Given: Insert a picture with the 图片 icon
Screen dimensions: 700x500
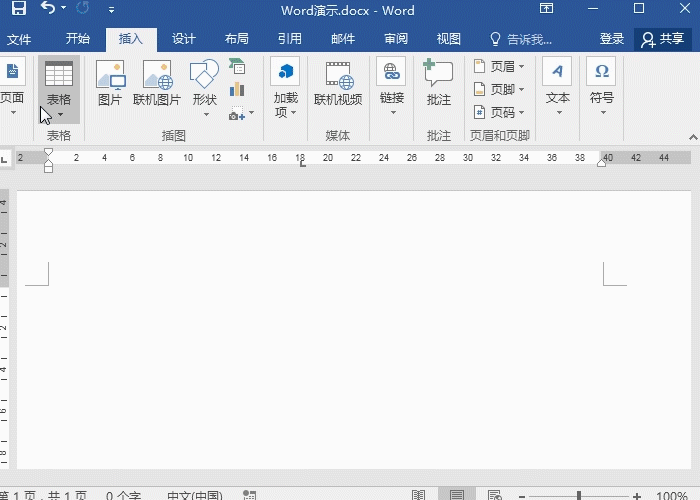Looking at the screenshot, I should [x=110, y=83].
